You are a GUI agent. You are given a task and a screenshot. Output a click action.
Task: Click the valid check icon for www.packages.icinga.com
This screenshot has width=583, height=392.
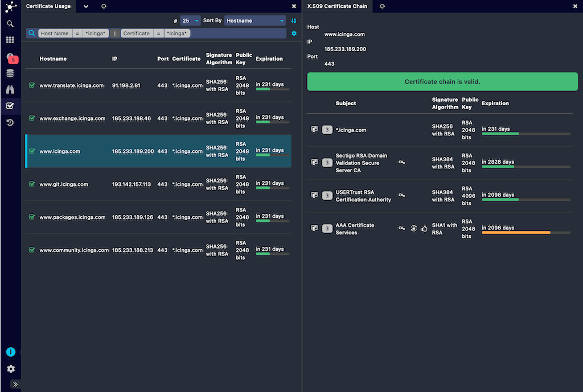coord(32,217)
